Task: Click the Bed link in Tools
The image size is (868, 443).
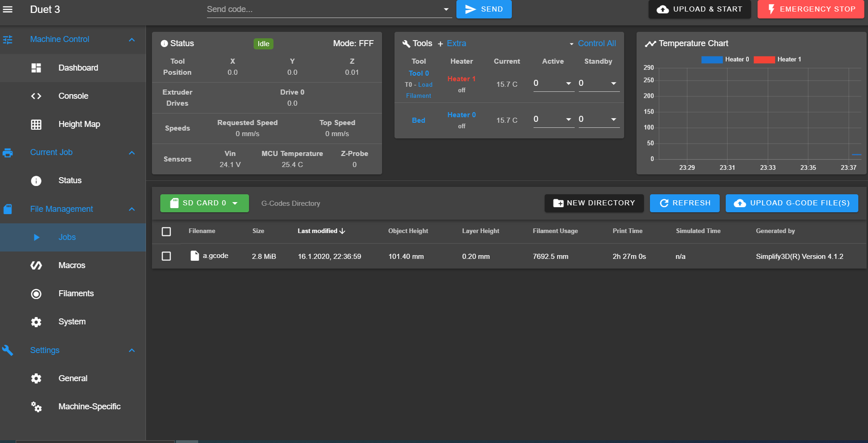Action: (419, 120)
